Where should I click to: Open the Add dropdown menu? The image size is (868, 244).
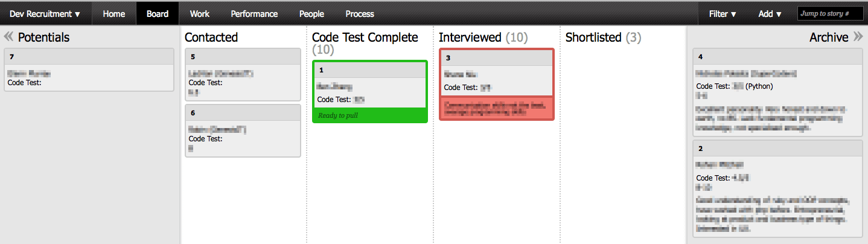coord(770,13)
